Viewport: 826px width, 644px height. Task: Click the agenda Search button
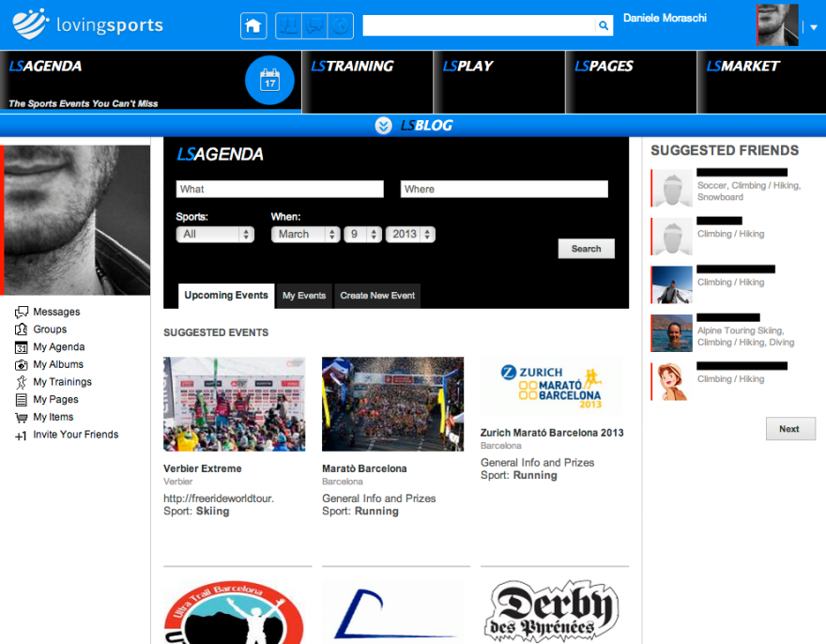coord(587,249)
